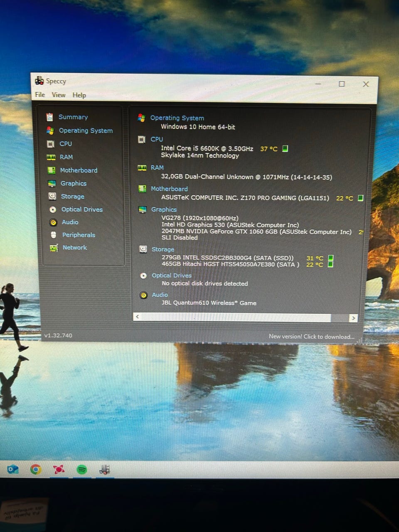Click the Graphics monitor icon in sidebar
The height and width of the screenshot is (532, 399).
coord(52,183)
